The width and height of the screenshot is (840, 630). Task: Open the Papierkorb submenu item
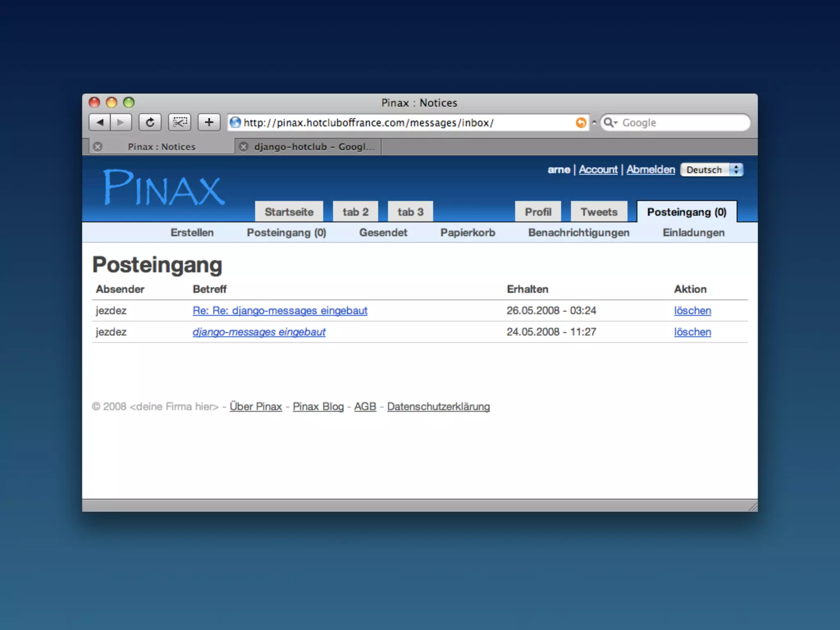tap(468, 233)
